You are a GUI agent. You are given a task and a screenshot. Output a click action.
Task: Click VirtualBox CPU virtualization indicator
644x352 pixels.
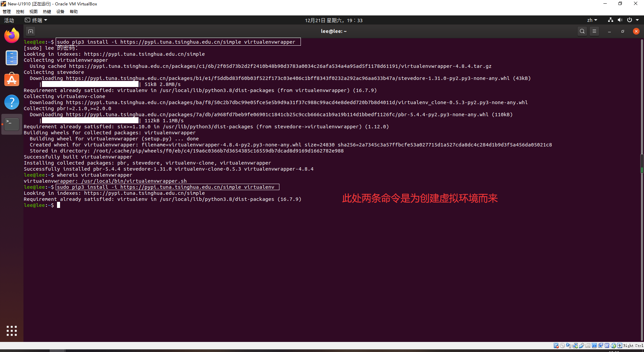pos(607,346)
